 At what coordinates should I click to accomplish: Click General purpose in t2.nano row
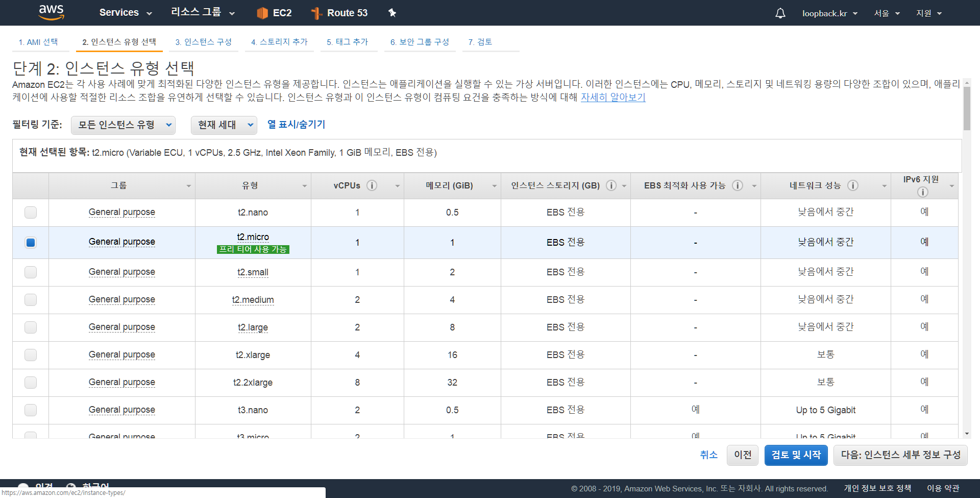click(121, 212)
